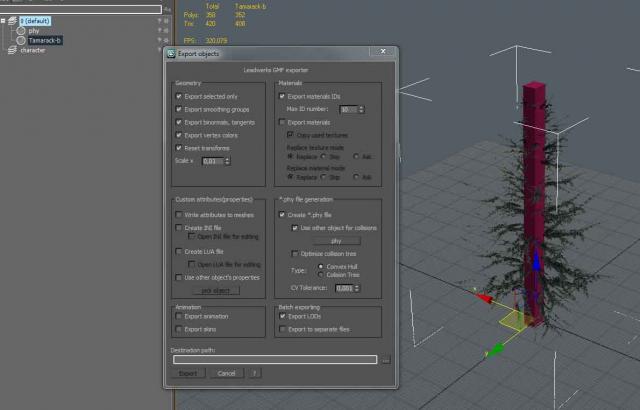This screenshot has height=410, width=640.
Task: Select the phy item in the layer list
Action: coord(34,30)
